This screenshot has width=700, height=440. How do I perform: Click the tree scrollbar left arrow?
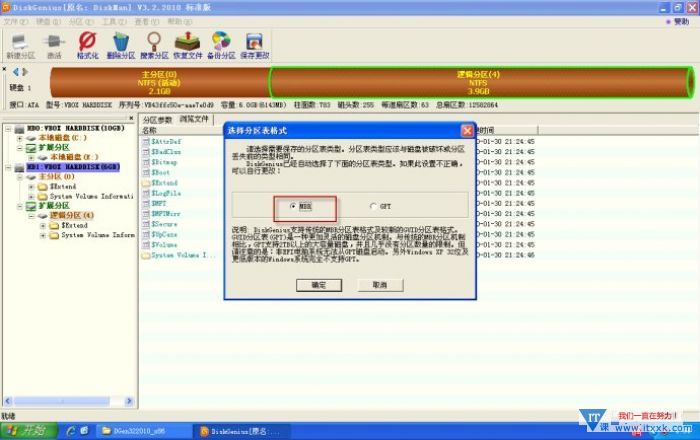(8, 401)
